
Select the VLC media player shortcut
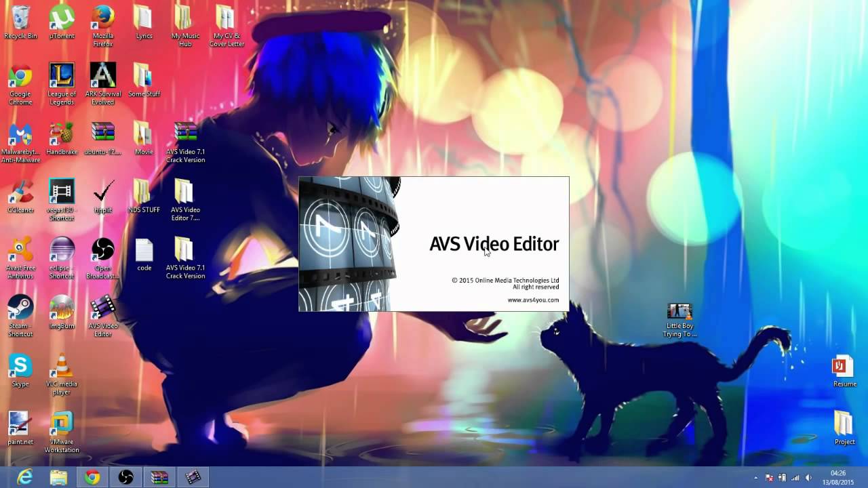pyautogui.click(x=62, y=375)
